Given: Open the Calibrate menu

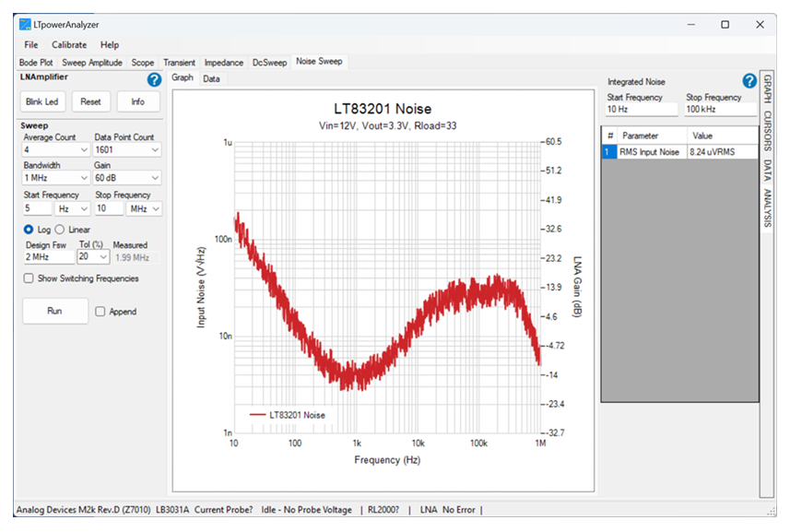Looking at the screenshot, I should click(69, 45).
